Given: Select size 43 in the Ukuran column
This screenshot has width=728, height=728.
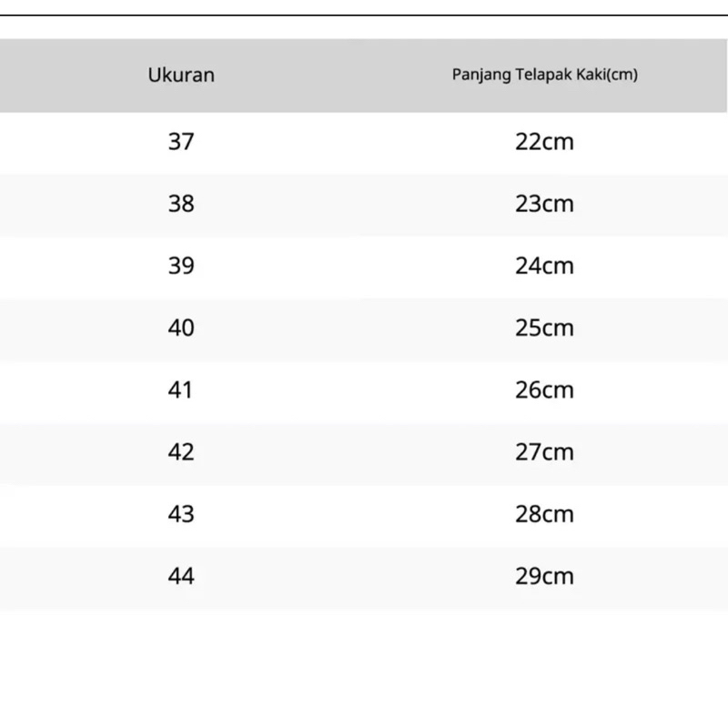Looking at the screenshot, I should click(x=181, y=514).
